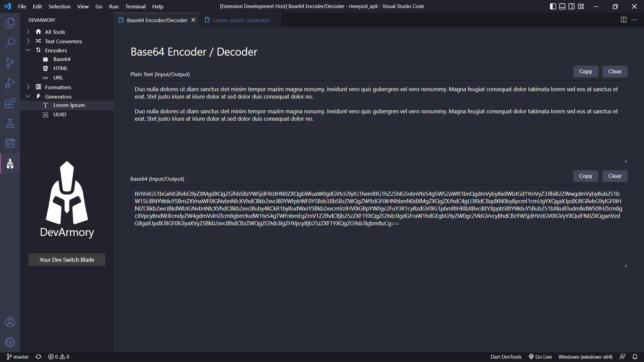Open the Edit menu
Viewport: 644px width, 362px height.
pos(37,6)
